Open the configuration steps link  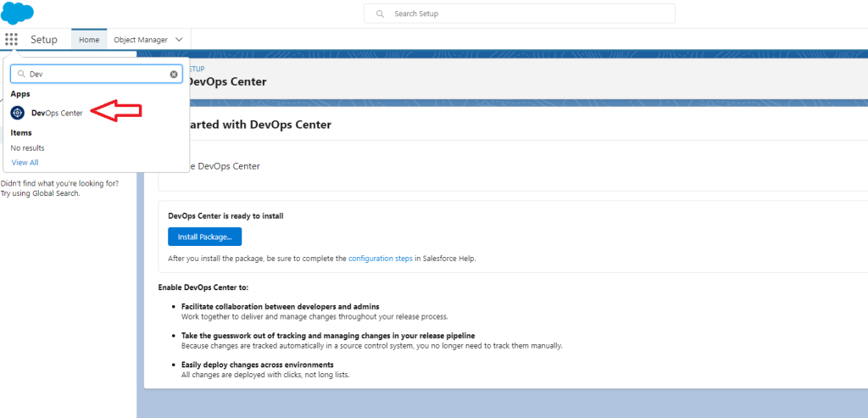coord(381,259)
